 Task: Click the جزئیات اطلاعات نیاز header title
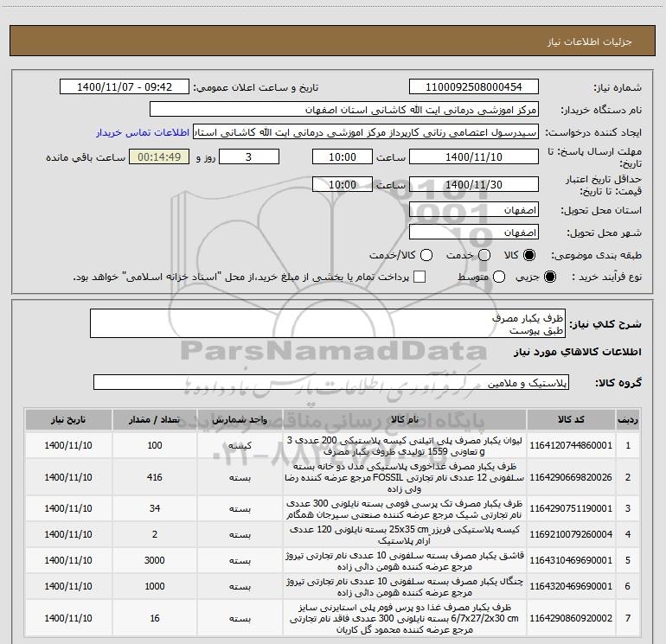[x=589, y=41]
